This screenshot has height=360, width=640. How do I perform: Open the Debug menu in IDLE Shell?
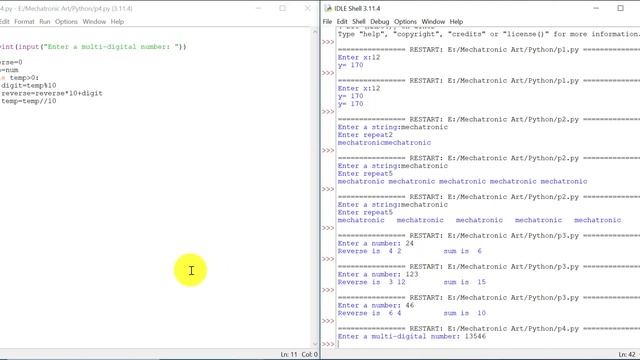click(380, 22)
